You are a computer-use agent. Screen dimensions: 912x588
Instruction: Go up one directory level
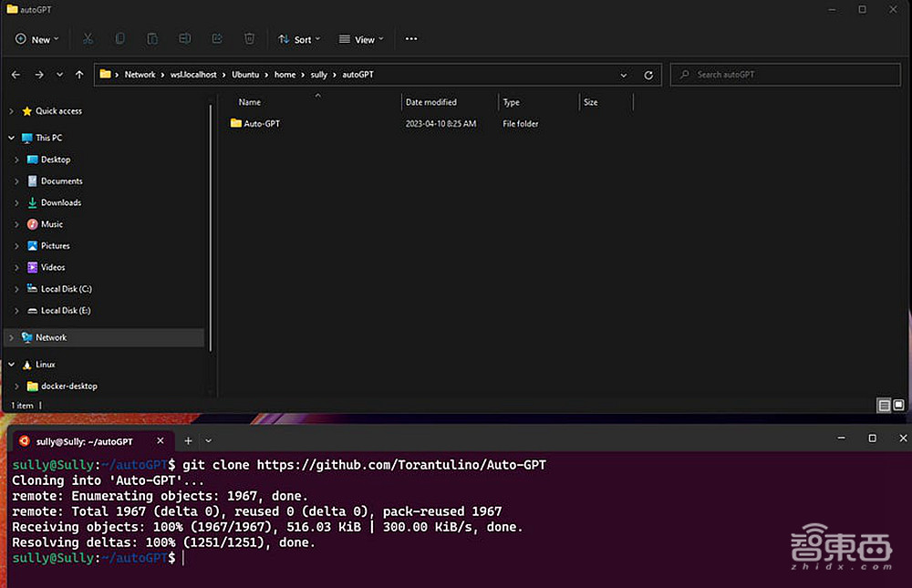pyautogui.click(x=79, y=75)
